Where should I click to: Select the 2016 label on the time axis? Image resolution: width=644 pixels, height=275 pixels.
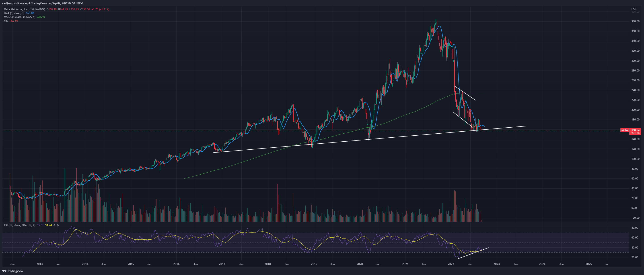(x=176, y=264)
